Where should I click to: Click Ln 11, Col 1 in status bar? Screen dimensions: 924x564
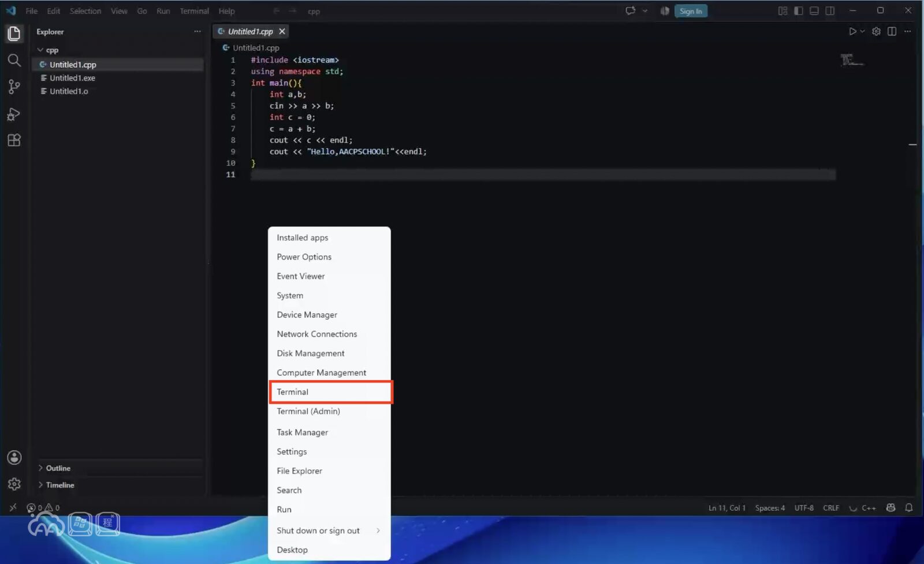coord(727,508)
